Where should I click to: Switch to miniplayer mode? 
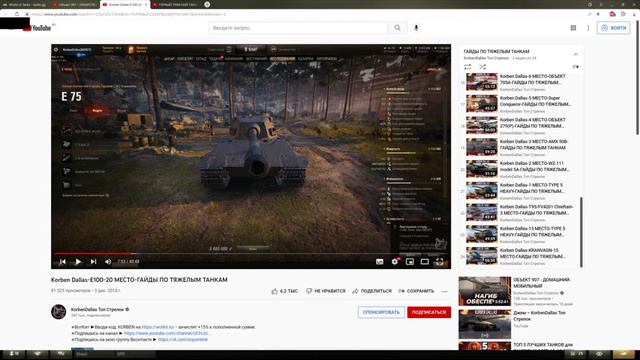click(x=410, y=262)
